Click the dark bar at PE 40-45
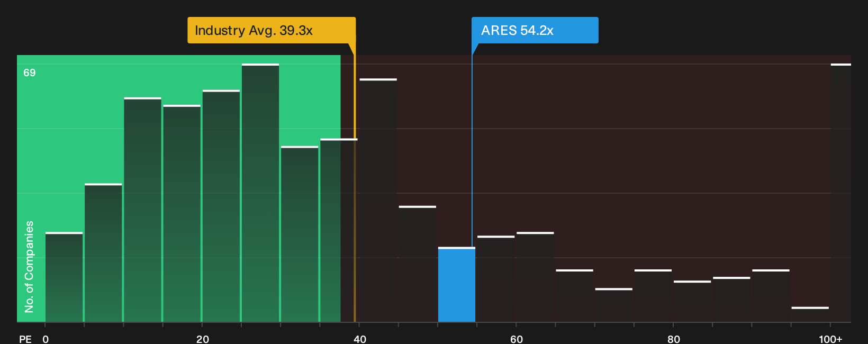This screenshot has height=344, width=868. (378, 201)
